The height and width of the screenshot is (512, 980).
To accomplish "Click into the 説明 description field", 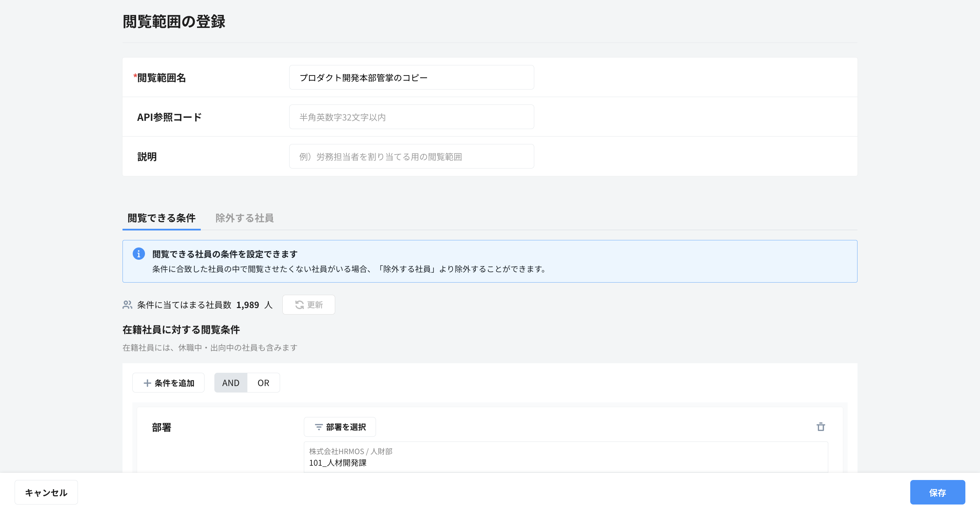I will (411, 157).
